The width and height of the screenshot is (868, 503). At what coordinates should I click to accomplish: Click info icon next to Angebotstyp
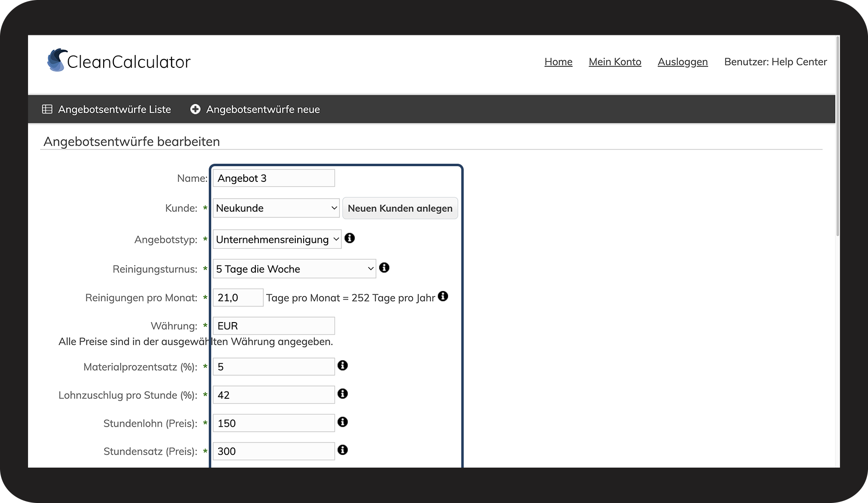350,238
